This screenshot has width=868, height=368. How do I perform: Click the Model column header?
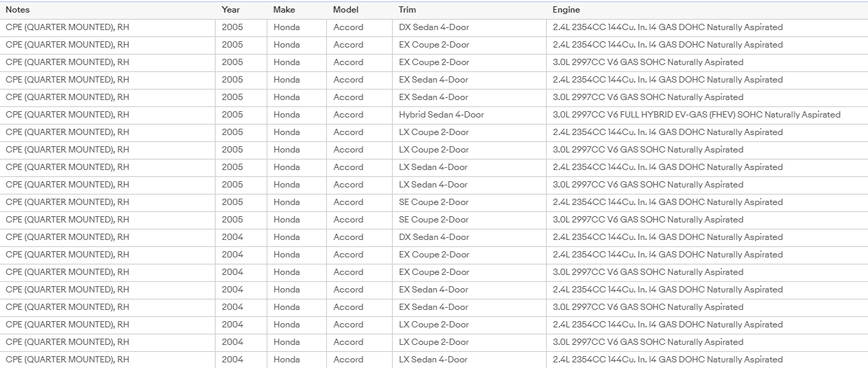click(x=360, y=10)
